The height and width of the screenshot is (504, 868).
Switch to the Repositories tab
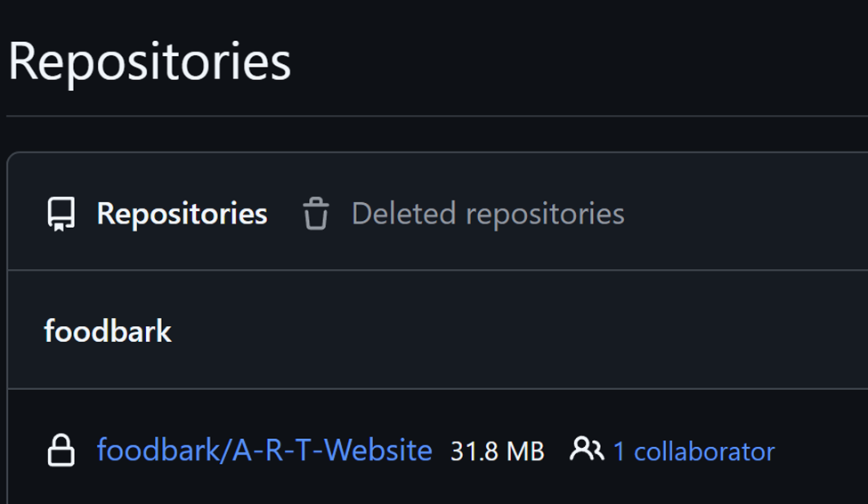tap(182, 214)
